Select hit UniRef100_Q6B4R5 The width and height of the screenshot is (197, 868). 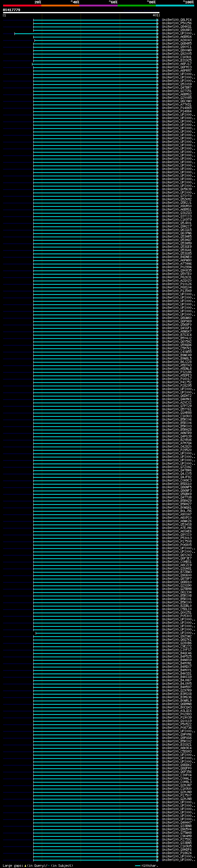click(177, 43)
